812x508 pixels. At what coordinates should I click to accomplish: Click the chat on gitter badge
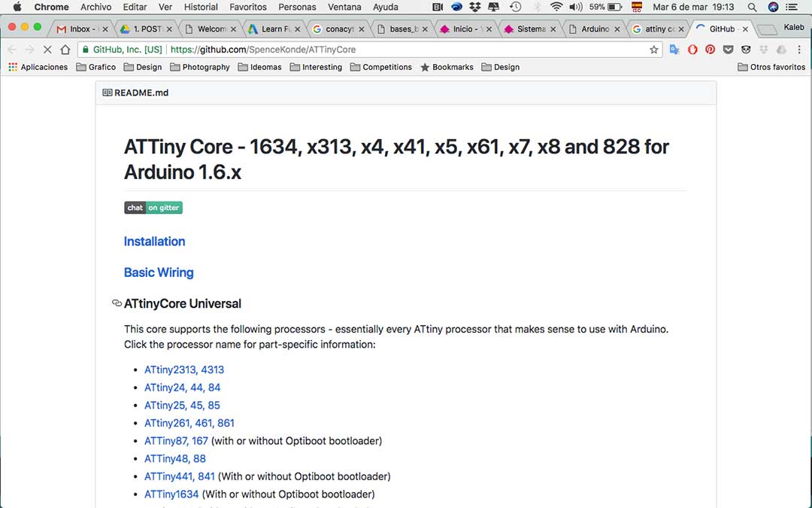tap(153, 208)
